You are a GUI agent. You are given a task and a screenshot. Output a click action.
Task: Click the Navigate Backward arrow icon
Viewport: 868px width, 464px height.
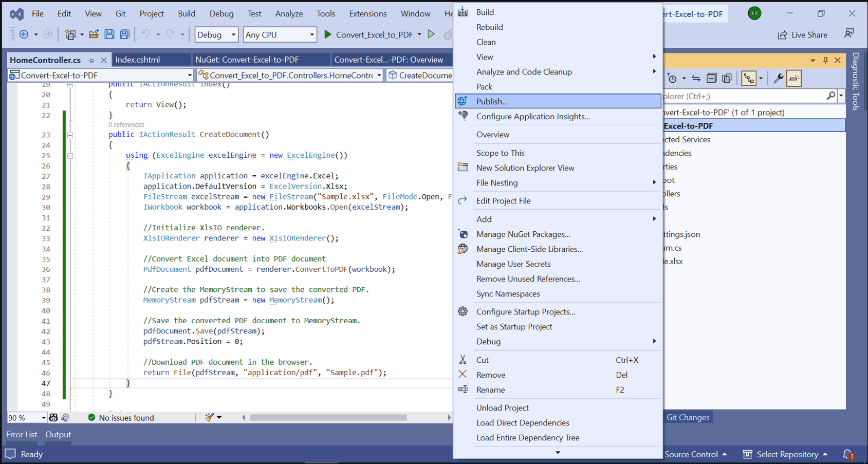tap(24, 34)
